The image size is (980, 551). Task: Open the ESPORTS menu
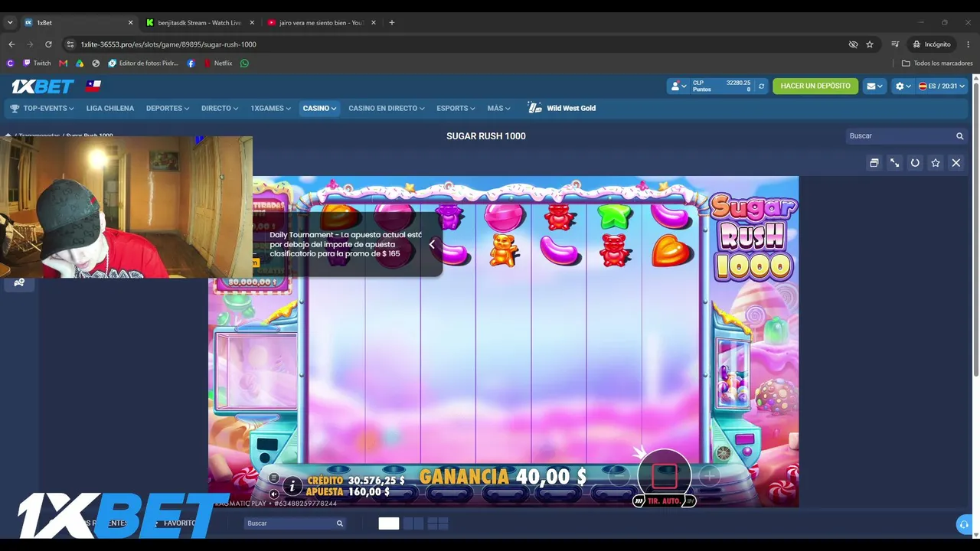click(456, 109)
